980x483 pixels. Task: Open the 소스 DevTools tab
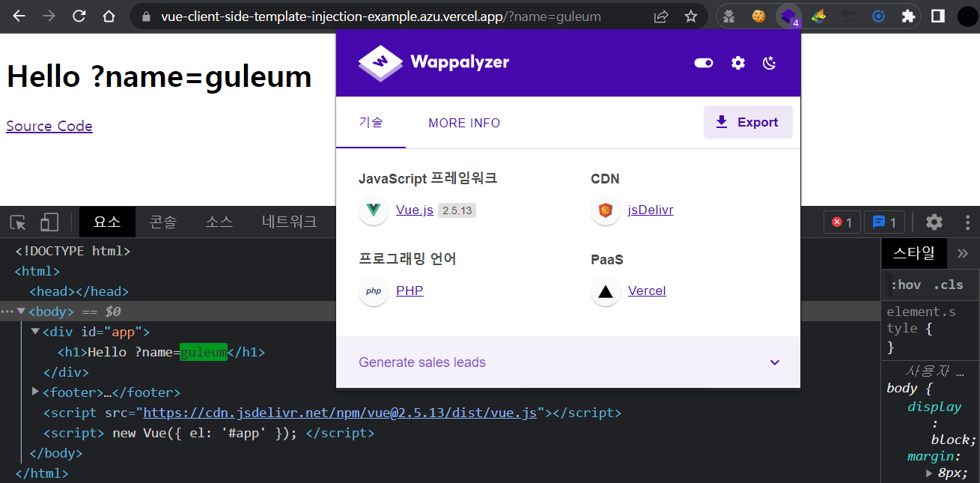click(x=219, y=222)
